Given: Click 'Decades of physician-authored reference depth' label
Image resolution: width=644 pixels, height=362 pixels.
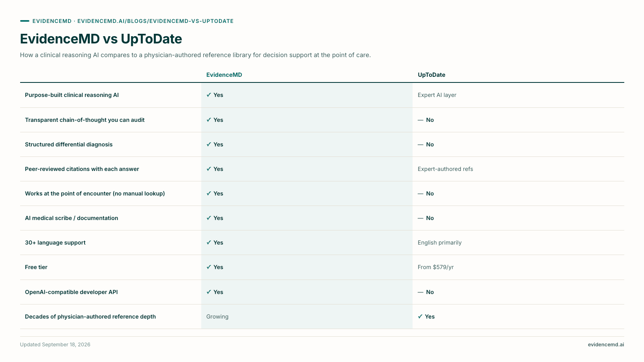Looking at the screenshot, I should [x=90, y=317].
